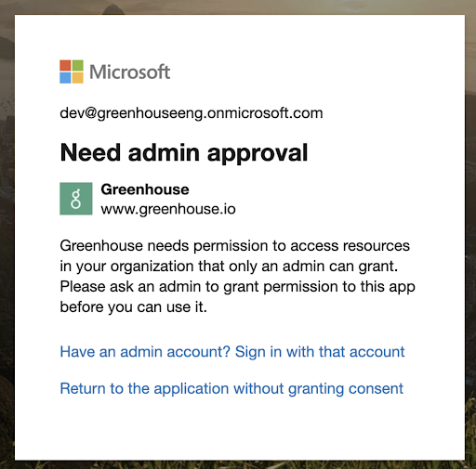
Task: Select the bold Greenhouse app name
Action: coord(145,189)
